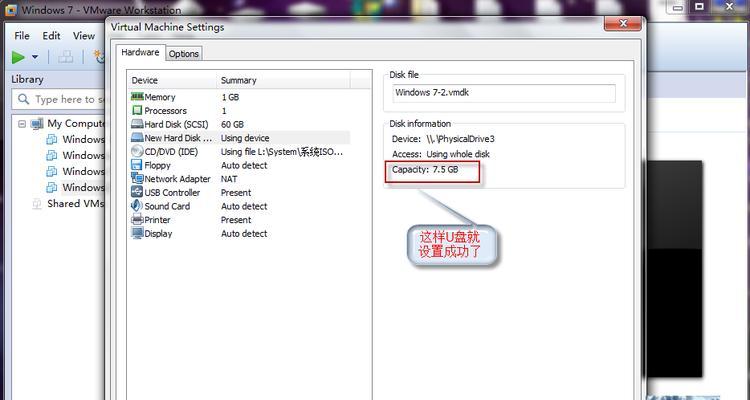Select the USB Controller device

(165, 192)
